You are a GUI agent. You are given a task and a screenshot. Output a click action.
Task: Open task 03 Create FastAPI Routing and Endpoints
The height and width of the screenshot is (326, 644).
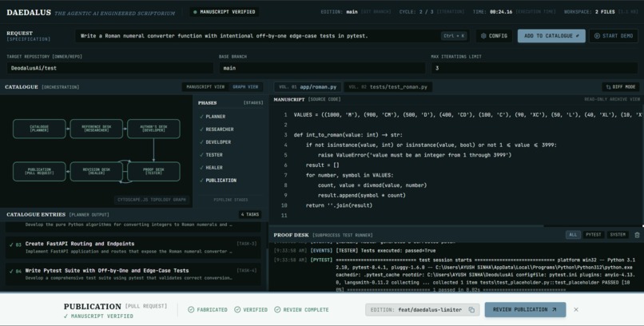coord(133,248)
